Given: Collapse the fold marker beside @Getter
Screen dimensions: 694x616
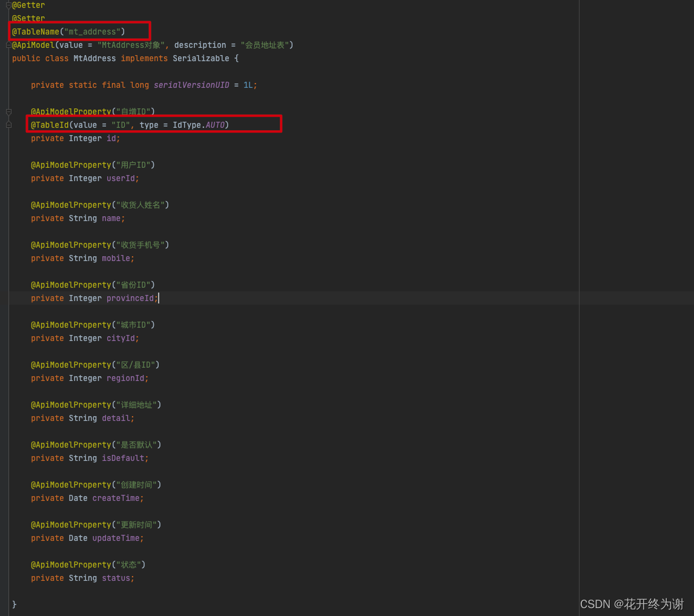Looking at the screenshot, I should (x=8, y=5).
